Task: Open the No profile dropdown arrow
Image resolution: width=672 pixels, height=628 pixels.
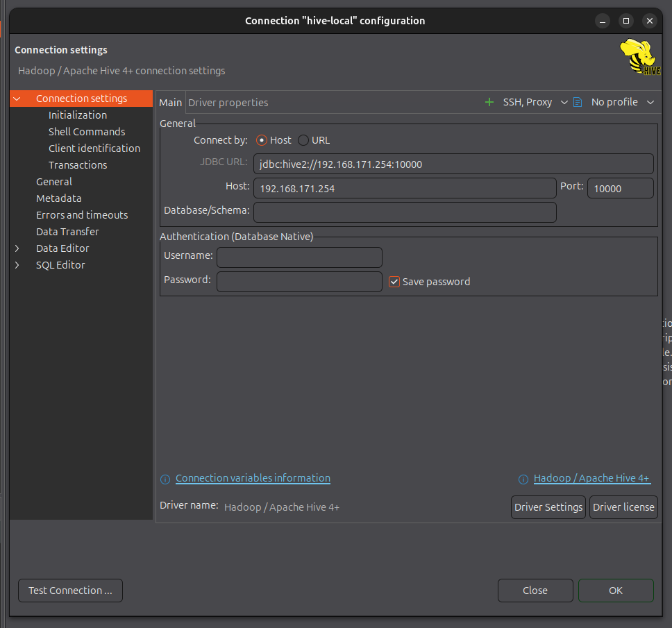Action: 650,103
